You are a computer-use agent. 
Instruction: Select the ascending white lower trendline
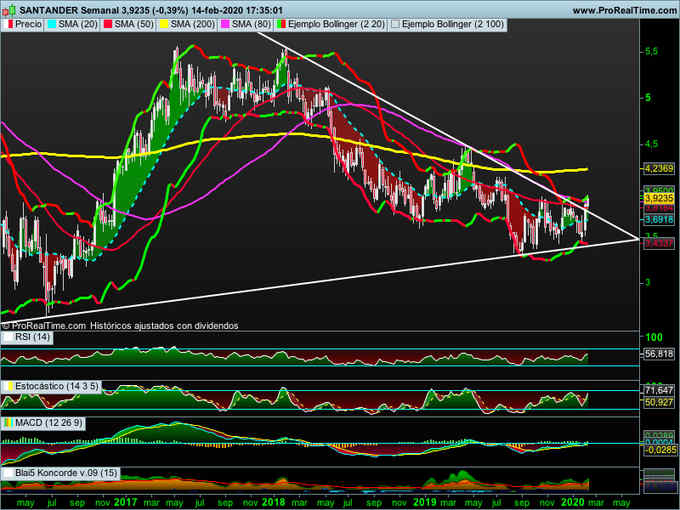(320, 280)
